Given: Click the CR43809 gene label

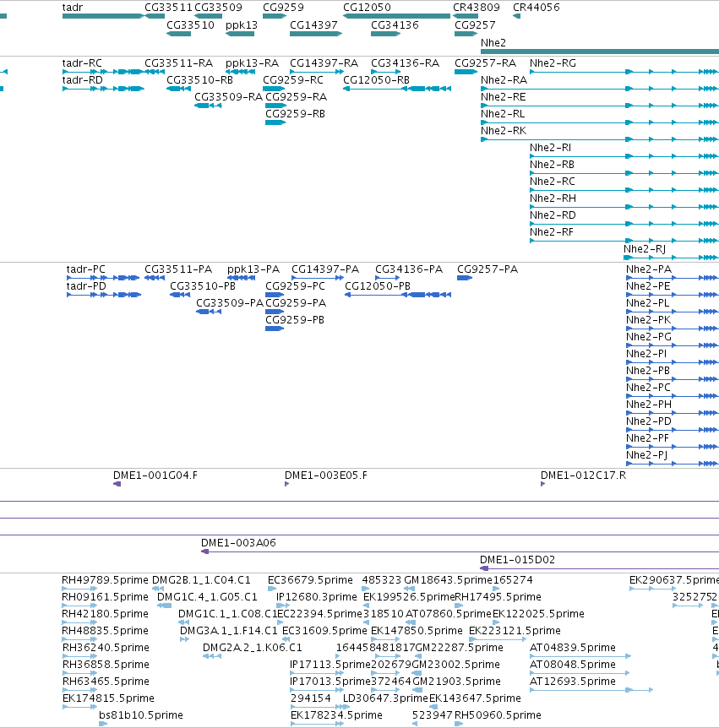Looking at the screenshot, I should click(x=477, y=8).
